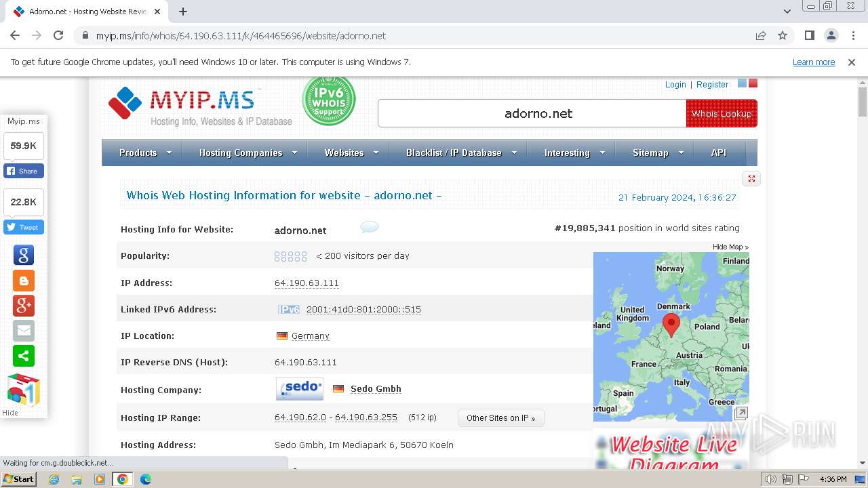Go back to previous page
The image size is (868, 488).
point(15,35)
